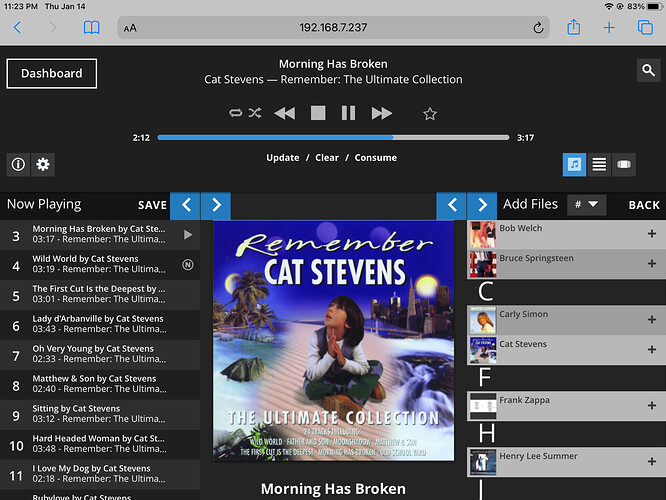The image size is (666, 500).
Task: Switch to album art music view
Action: (574, 164)
